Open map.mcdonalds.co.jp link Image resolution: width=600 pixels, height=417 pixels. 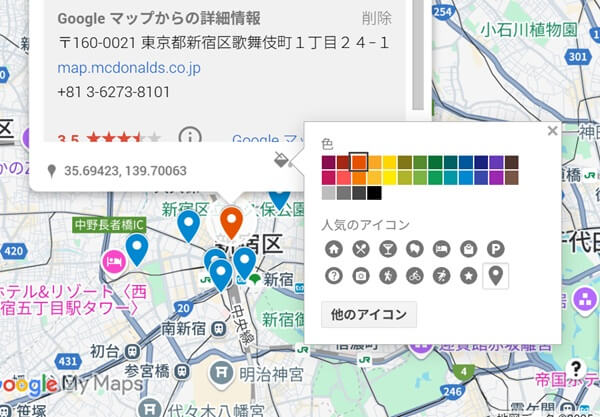point(129,68)
